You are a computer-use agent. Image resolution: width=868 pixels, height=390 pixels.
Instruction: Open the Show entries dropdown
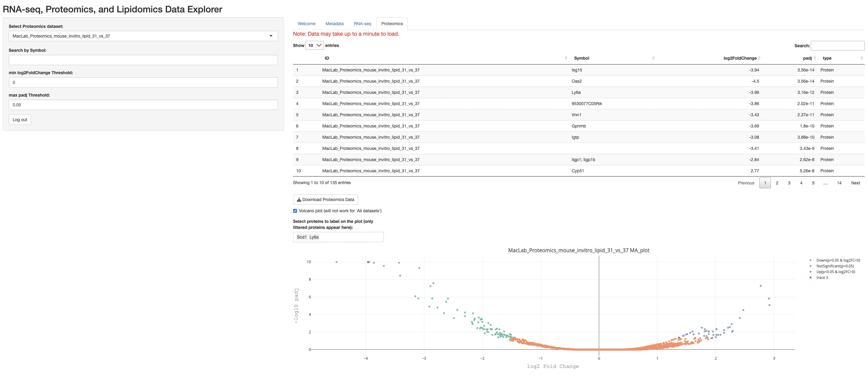click(314, 45)
